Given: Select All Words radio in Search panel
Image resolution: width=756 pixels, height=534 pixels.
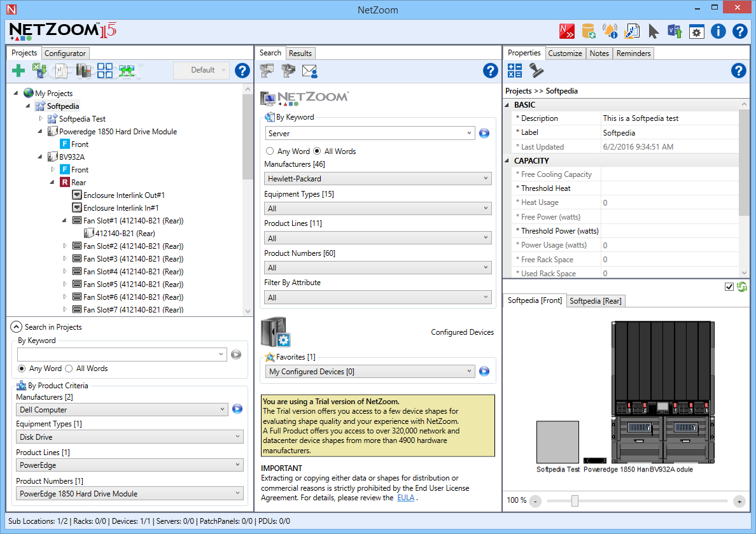Looking at the screenshot, I should (318, 151).
